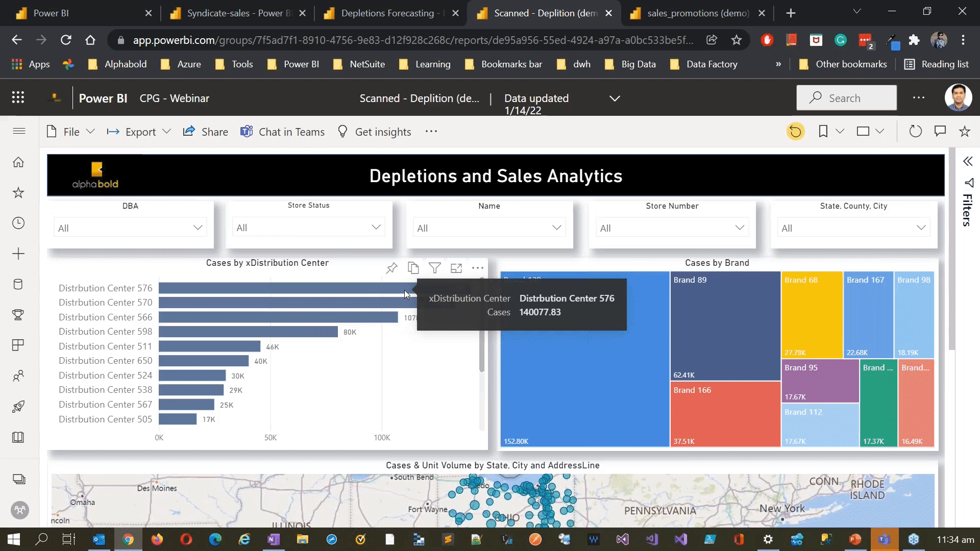Select Brand 89 treemap tile

(725, 325)
